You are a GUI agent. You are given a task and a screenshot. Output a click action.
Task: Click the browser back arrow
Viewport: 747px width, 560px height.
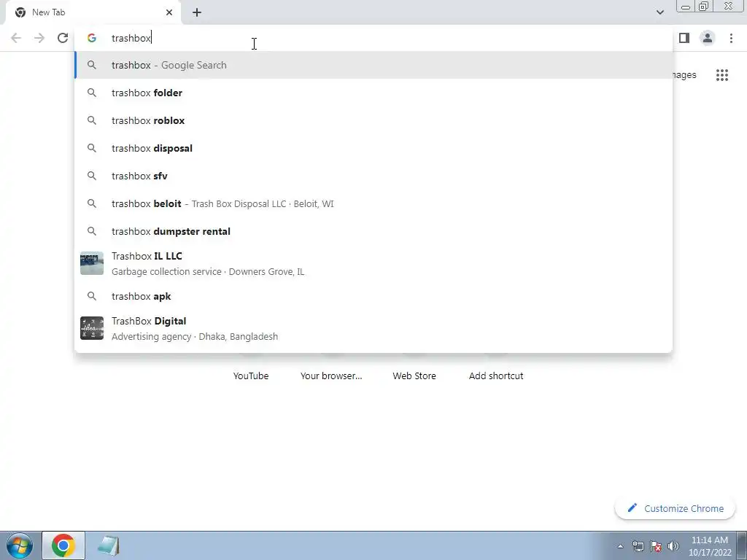16,38
